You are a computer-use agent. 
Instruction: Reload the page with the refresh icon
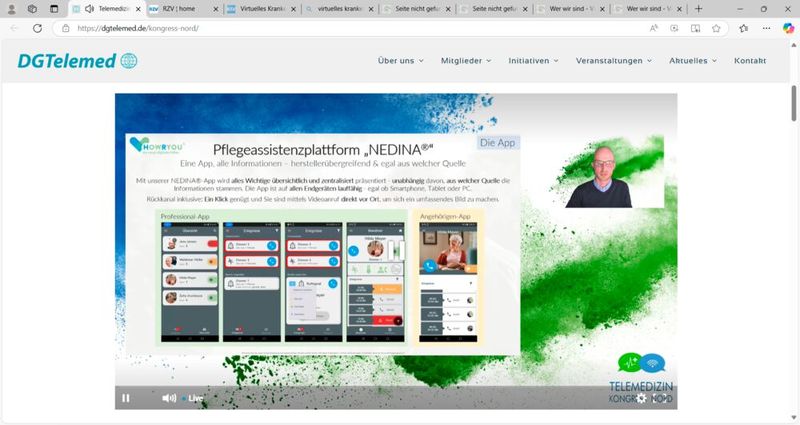pos(37,28)
